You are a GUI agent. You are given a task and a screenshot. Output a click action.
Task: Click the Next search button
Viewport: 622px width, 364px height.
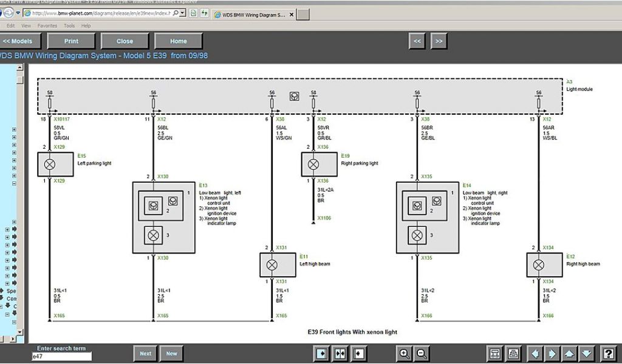coord(146,354)
